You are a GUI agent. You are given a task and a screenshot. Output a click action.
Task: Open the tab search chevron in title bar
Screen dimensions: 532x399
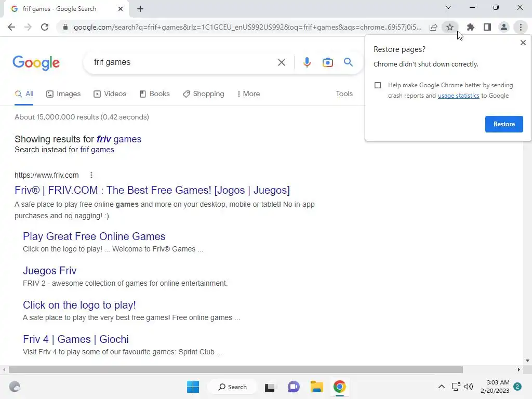tap(448, 7)
